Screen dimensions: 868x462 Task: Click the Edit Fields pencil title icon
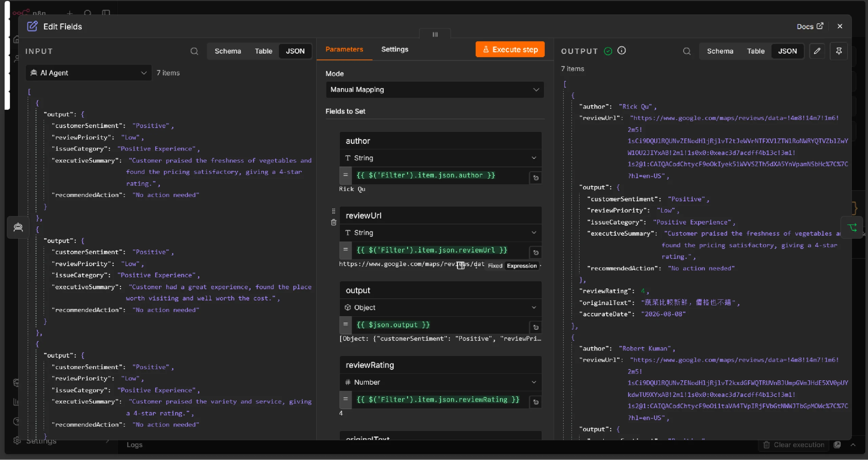click(32, 26)
